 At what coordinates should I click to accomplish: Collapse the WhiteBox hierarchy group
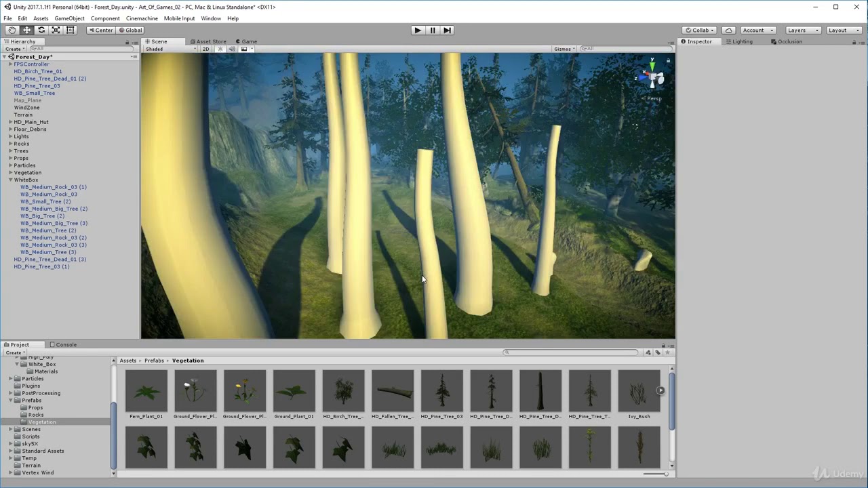[x=11, y=180]
